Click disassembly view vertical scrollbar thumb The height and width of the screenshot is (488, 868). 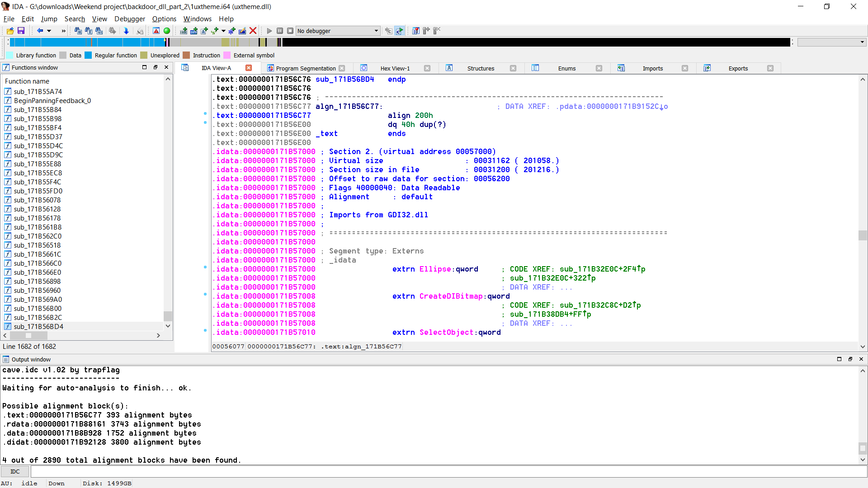pyautogui.click(x=863, y=235)
